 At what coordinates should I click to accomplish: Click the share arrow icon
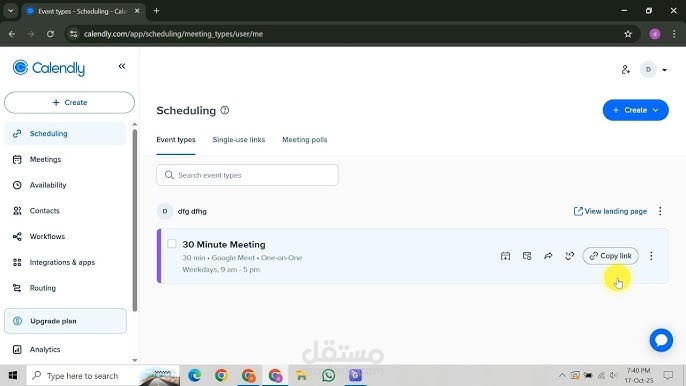pyautogui.click(x=548, y=256)
